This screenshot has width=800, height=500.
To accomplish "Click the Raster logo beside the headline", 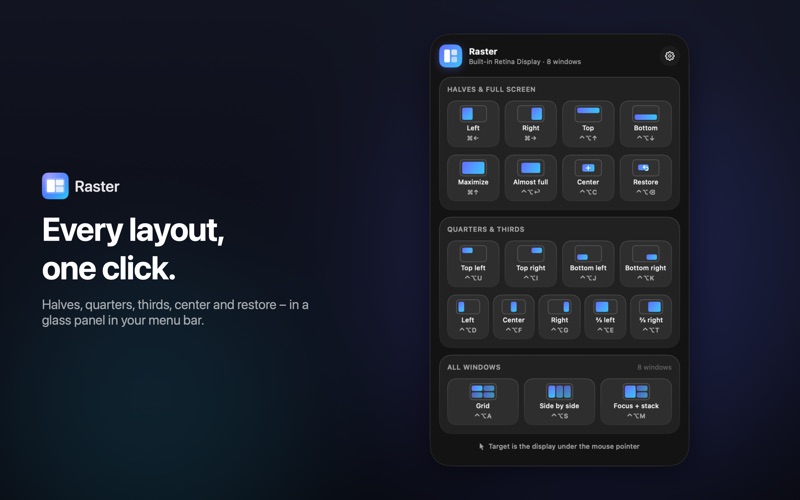I will [55, 186].
